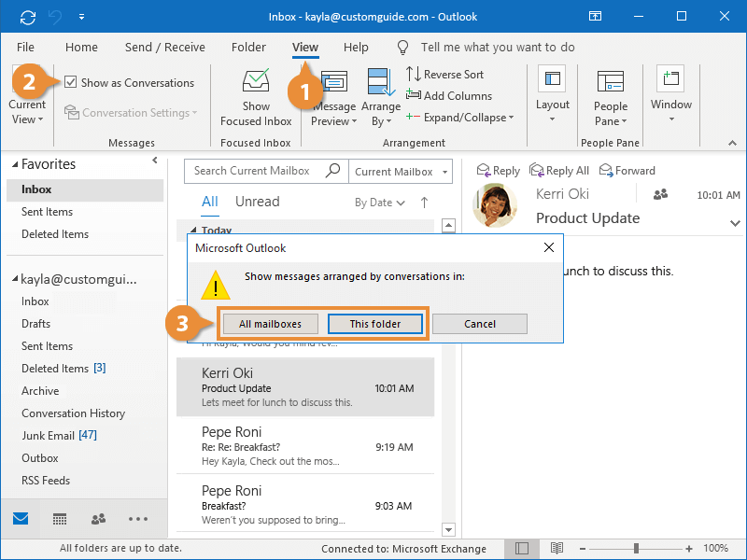Toggle sort order arrow in message list
Image resolution: width=747 pixels, height=560 pixels.
coord(424,203)
